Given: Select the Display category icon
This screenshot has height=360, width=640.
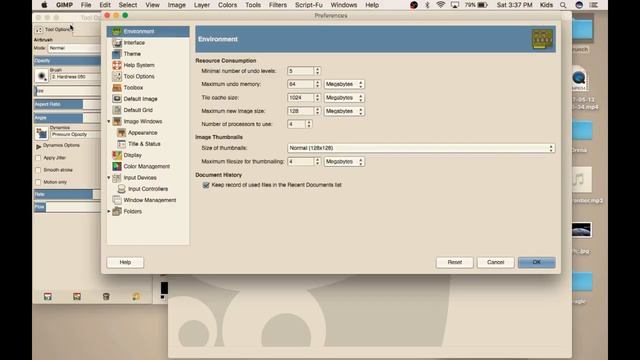Looking at the screenshot, I should [117, 155].
